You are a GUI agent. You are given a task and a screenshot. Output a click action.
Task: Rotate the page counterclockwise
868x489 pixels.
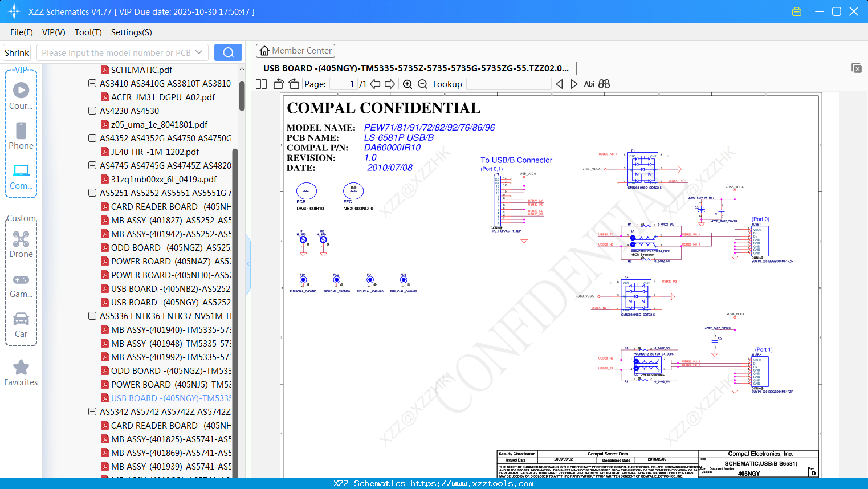tap(279, 84)
